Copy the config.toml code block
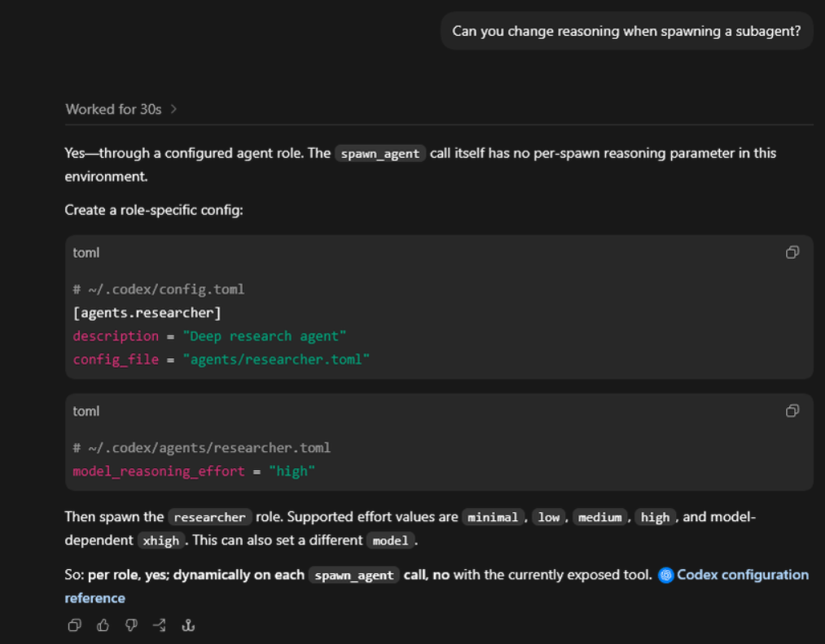 pos(792,252)
